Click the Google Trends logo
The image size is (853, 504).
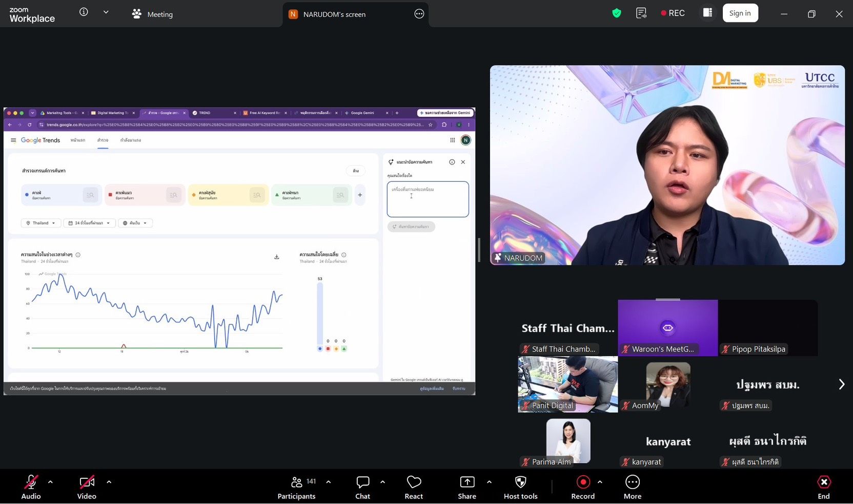coord(40,140)
